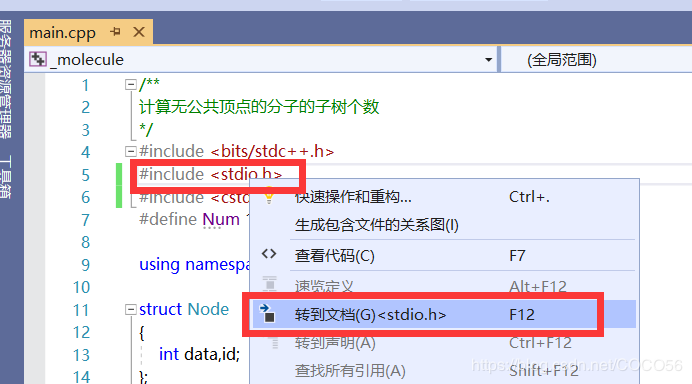The image size is (692, 384).
Task: Click the Num macro name on line 7
Action: point(221,219)
